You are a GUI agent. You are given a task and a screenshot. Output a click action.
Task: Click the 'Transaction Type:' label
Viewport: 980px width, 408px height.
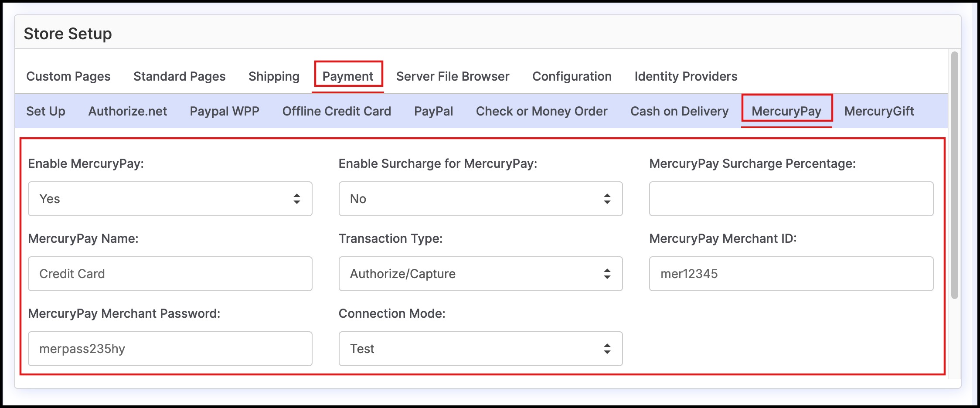(x=391, y=238)
